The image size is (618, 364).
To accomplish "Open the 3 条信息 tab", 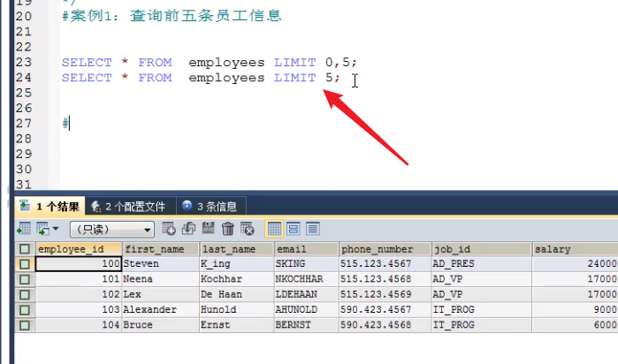I will click(x=210, y=206).
